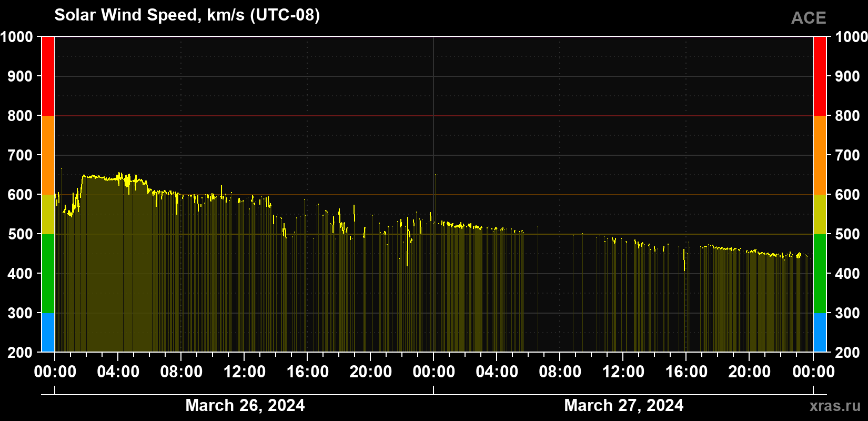868x421 pixels.
Task: Click the 08:00 time label on March 27
Action: pos(560,372)
